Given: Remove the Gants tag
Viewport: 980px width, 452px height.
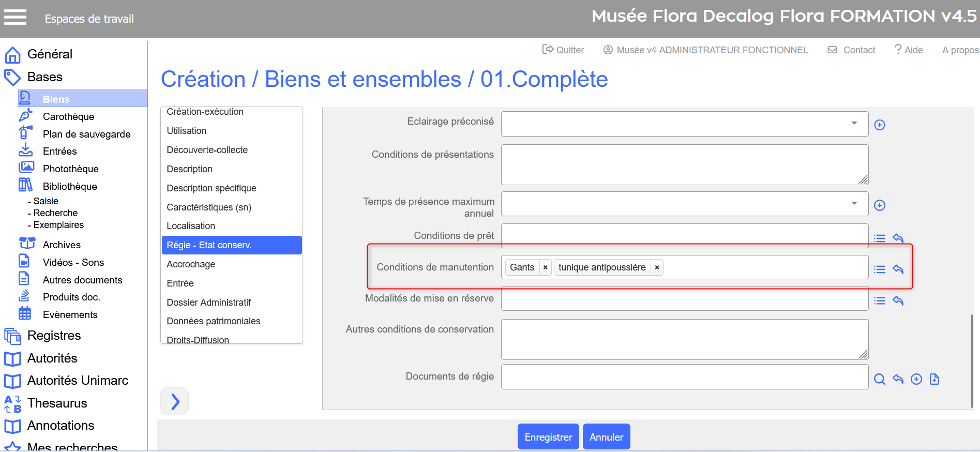Looking at the screenshot, I should pyautogui.click(x=545, y=267).
